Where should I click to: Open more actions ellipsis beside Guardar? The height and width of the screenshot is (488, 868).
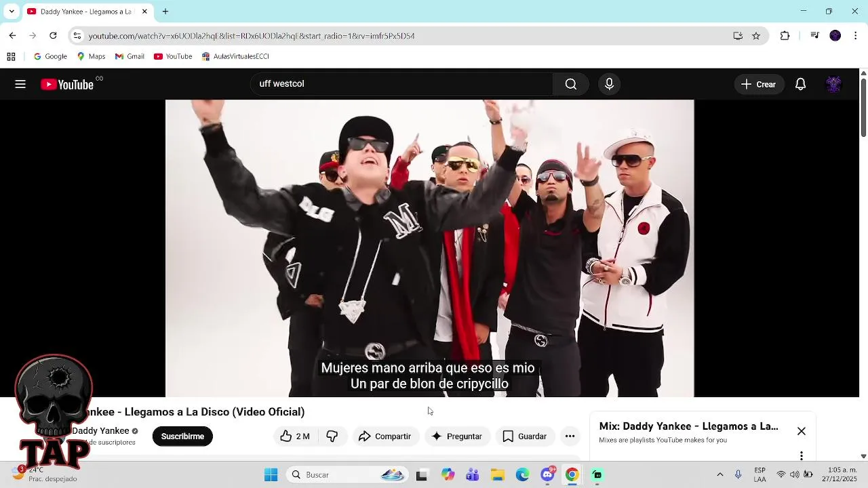[x=570, y=436]
